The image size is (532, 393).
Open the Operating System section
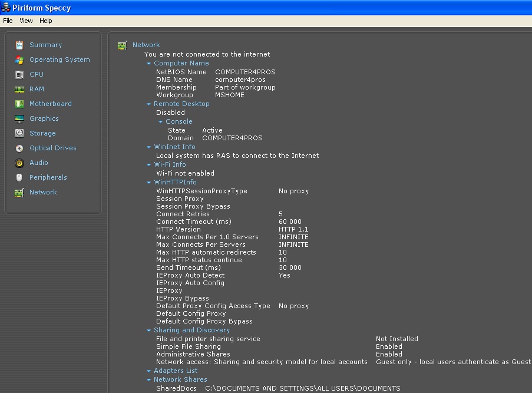[60, 60]
